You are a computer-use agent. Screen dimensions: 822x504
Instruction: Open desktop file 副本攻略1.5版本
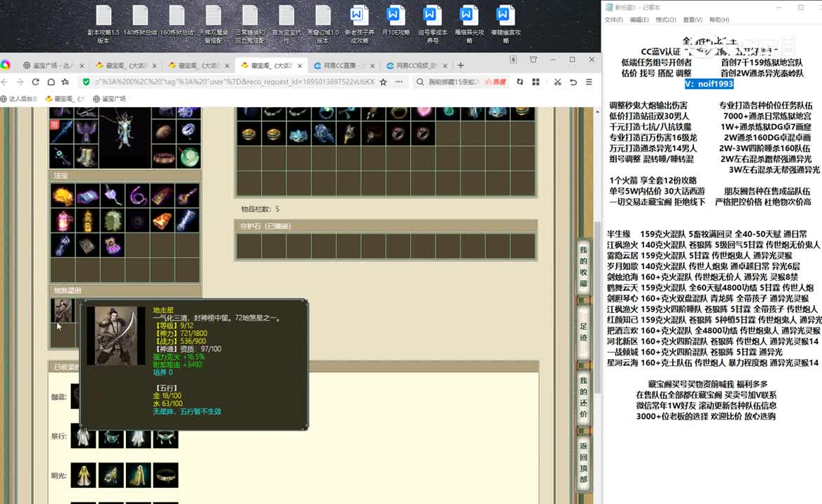coord(103,24)
